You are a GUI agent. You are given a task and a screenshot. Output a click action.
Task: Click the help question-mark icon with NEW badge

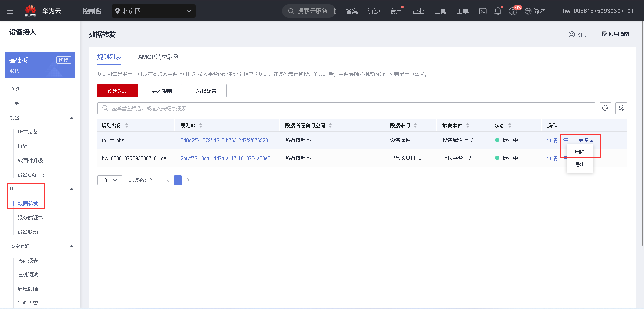[x=513, y=11]
